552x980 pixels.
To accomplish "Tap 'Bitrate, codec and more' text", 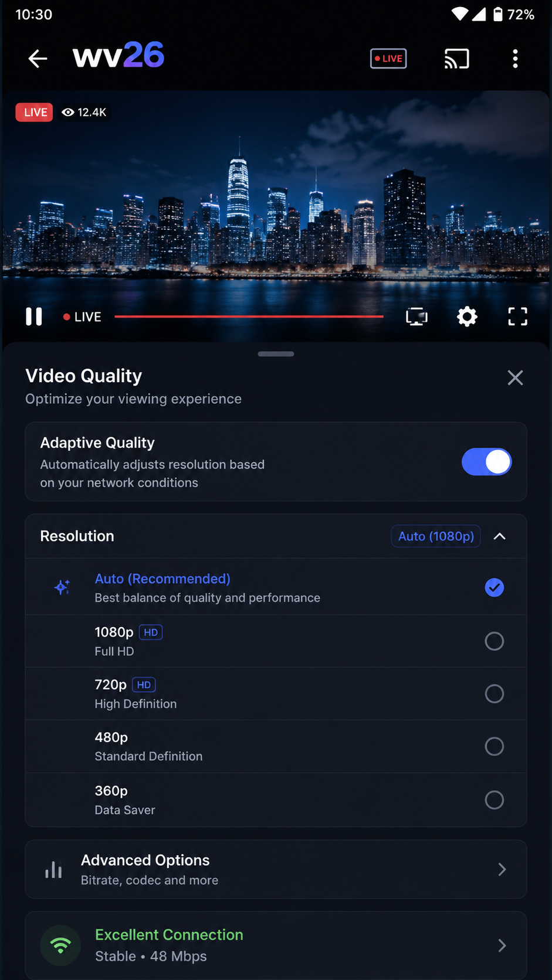I will coord(150,880).
